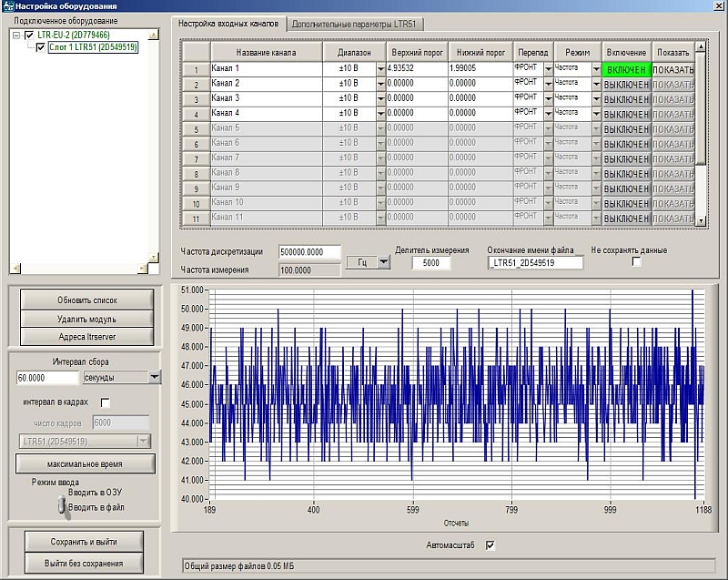This screenshot has width=728, height=580.
Task: Toggle the ВКЛЮЧЕН button for Канал 1
Action: coord(626,70)
